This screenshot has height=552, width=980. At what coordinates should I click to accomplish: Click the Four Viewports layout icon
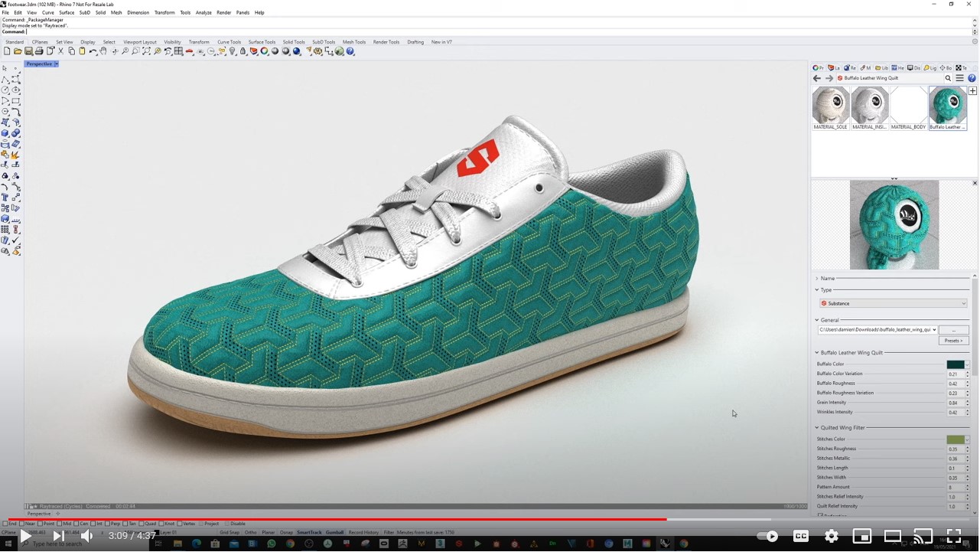pos(178,51)
